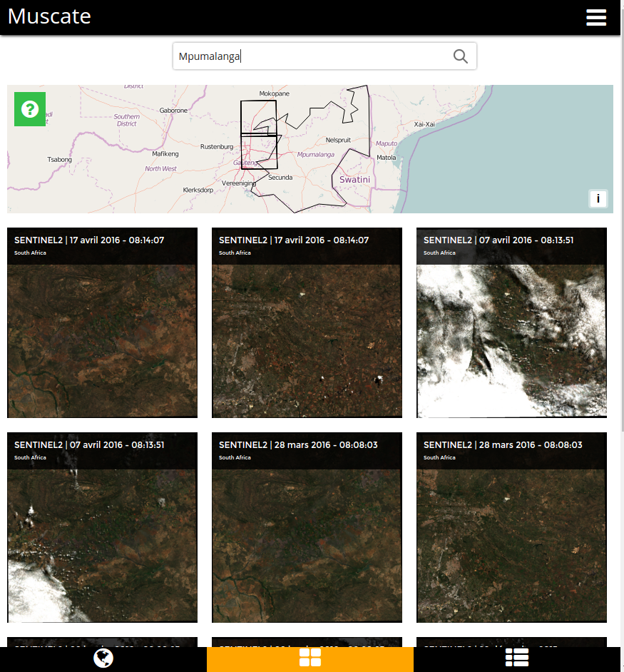Open the 17 avril 2016 image in the middle column

tap(307, 322)
